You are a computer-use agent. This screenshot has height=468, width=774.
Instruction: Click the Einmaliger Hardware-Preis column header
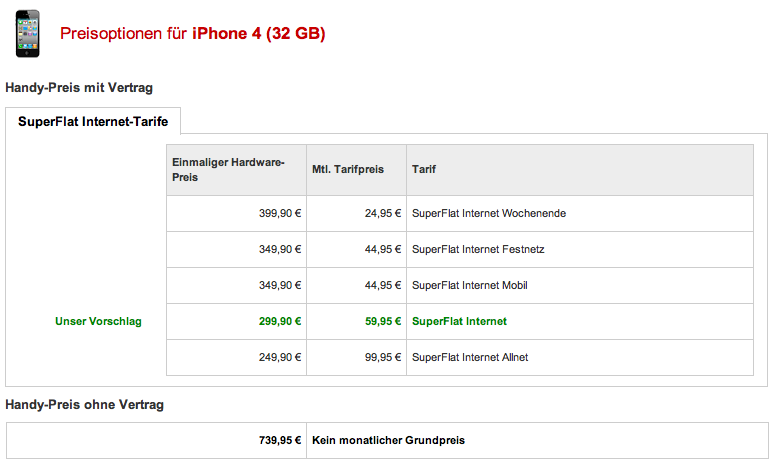tap(229, 169)
